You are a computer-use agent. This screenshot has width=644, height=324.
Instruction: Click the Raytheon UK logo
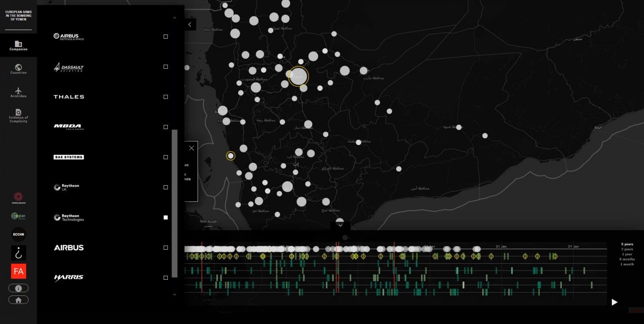67,187
